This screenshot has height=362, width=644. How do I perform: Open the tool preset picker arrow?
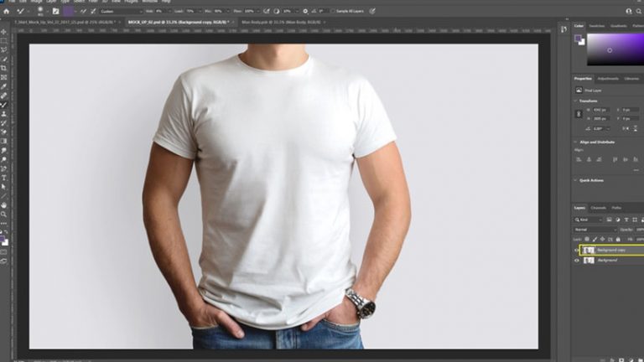[x=28, y=12]
